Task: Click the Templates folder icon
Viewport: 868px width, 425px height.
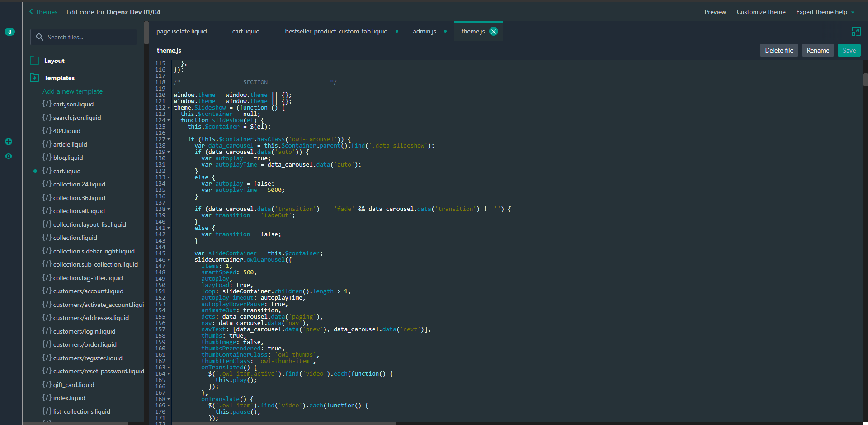Action: pyautogui.click(x=34, y=77)
